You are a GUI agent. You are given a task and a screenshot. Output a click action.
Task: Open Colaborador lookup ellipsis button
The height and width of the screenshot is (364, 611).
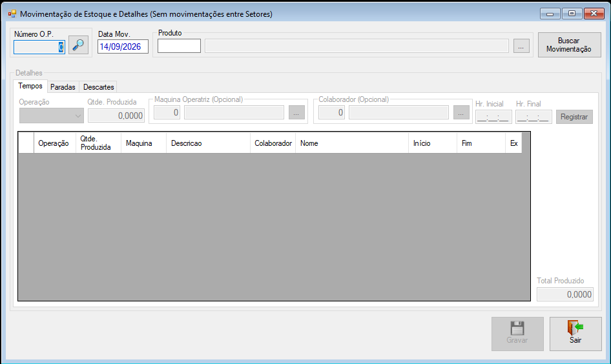pos(461,112)
